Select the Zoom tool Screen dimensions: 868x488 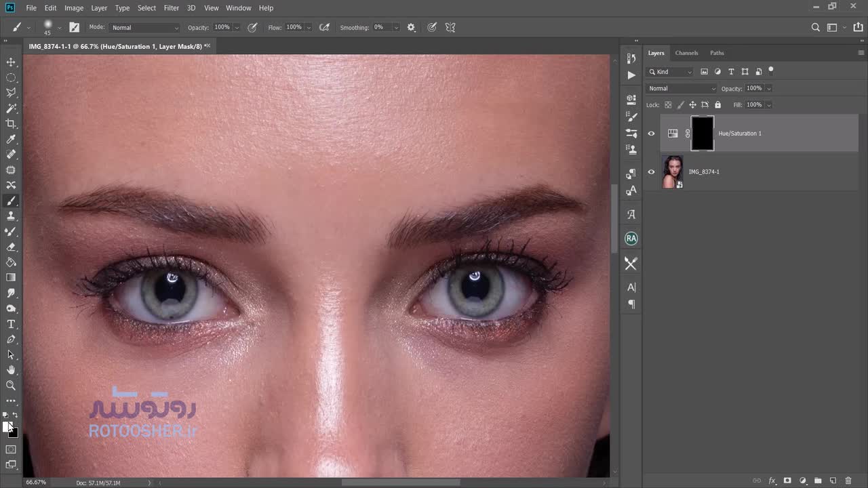pos(11,385)
